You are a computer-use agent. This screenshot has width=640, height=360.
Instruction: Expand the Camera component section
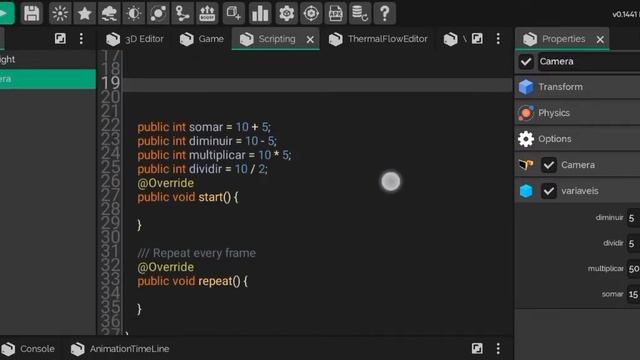point(577,165)
